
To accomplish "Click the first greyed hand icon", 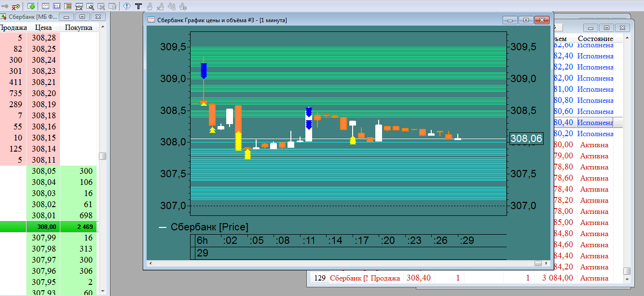I will click(150, 6).
